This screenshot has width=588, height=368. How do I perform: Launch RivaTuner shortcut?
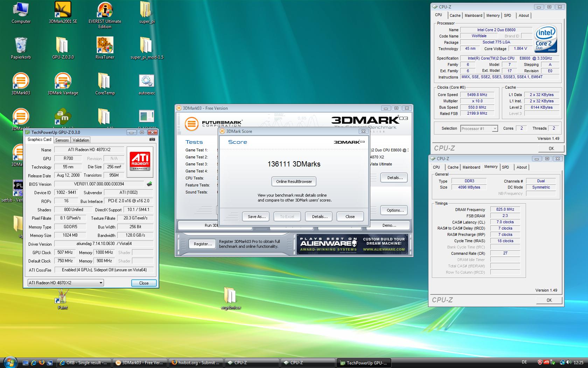point(105,48)
